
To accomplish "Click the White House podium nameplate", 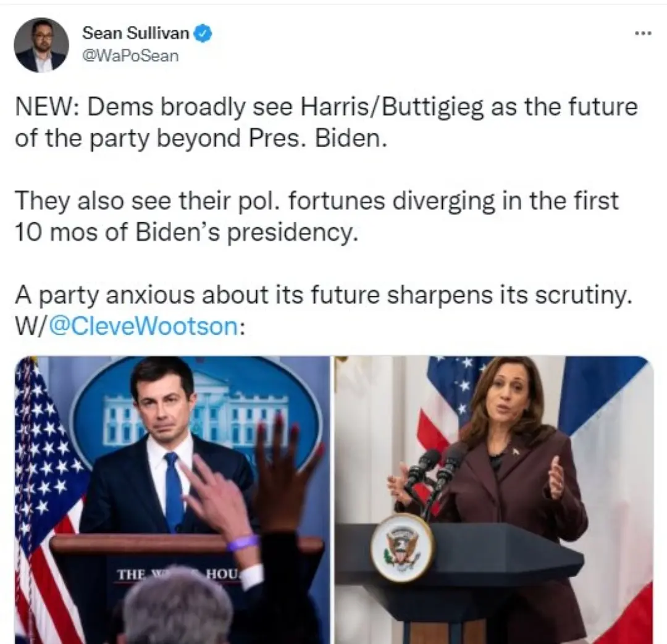I will point(178,574).
